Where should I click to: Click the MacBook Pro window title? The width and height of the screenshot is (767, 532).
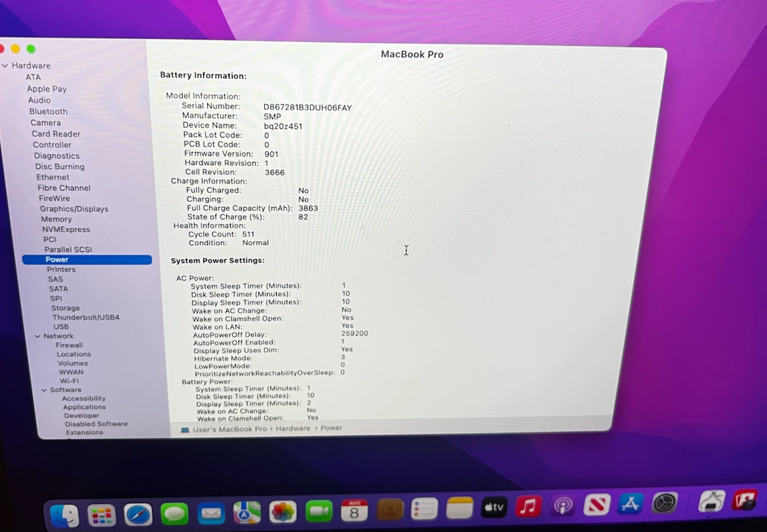[x=412, y=54]
